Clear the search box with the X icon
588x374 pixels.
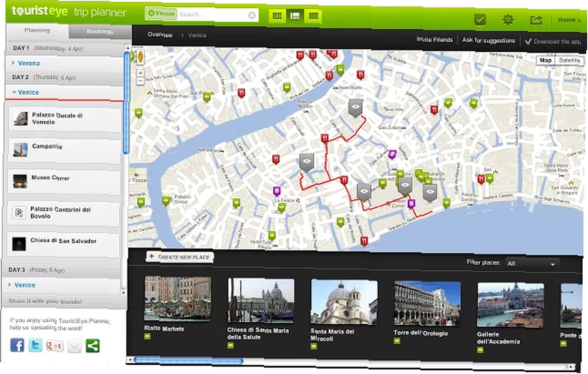[x=252, y=15]
